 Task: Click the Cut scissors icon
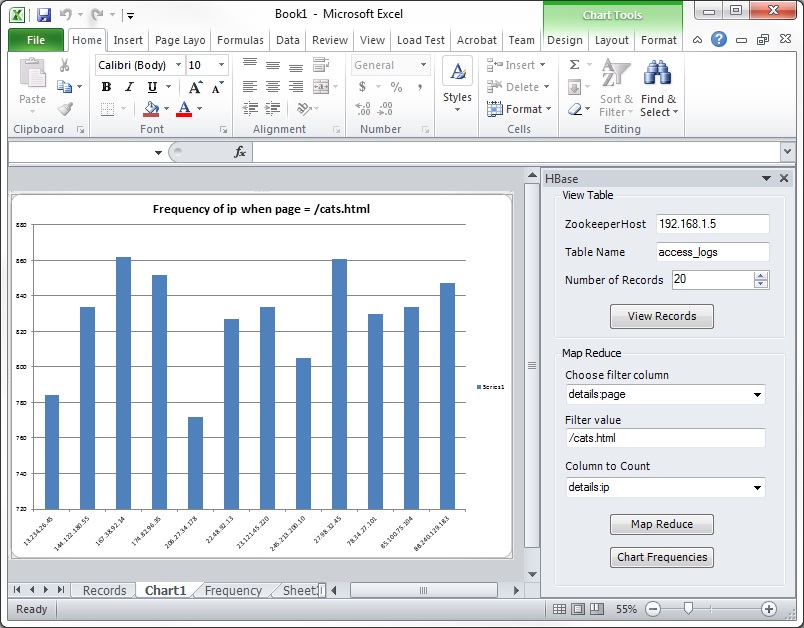pyautogui.click(x=65, y=65)
